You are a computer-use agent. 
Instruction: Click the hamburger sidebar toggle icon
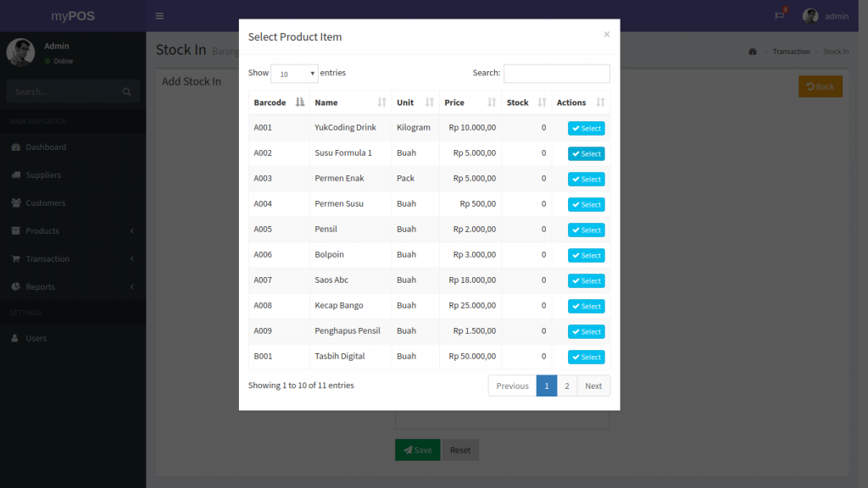coord(159,16)
